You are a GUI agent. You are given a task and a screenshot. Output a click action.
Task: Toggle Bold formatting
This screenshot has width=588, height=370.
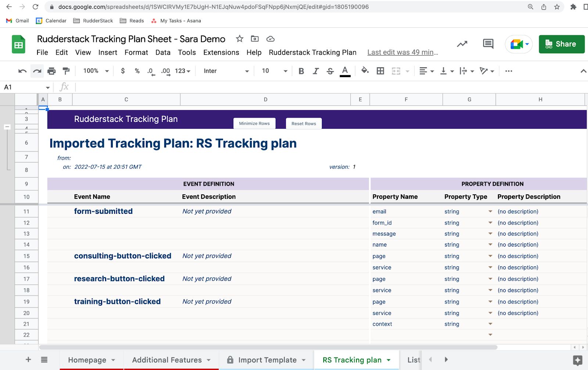(x=301, y=71)
